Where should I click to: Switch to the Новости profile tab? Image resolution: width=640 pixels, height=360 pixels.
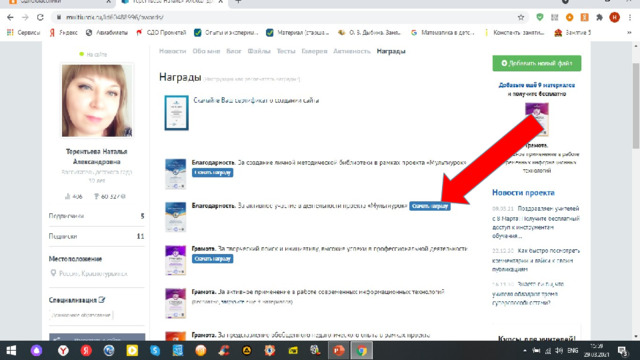tap(172, 51)
